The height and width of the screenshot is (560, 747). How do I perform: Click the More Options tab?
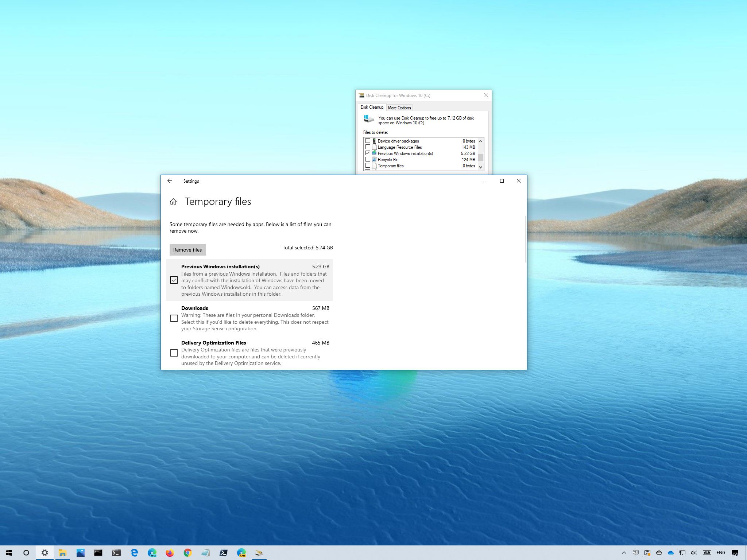tap(399, 108)
